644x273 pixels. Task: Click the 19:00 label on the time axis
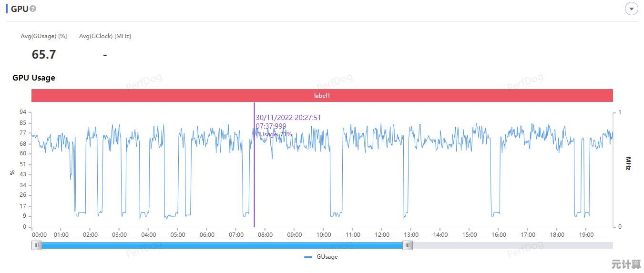coord(586,234)
